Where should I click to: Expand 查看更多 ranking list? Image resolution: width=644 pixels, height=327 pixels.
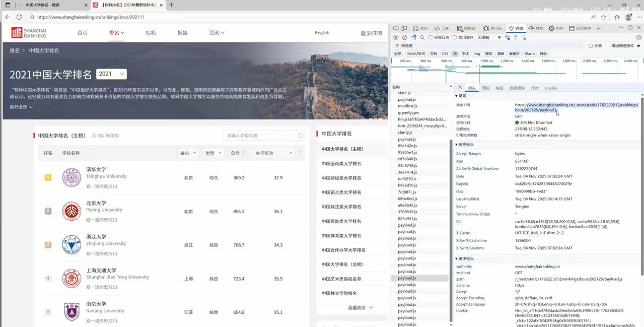pyautogui.click(x=361, y=307)
